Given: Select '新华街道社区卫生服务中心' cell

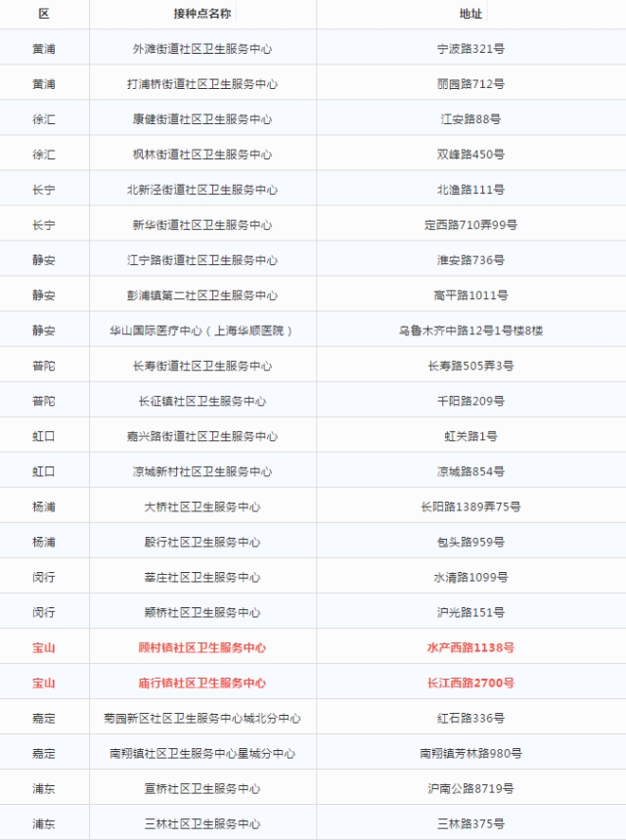Looking at the screenshot, I should click(202, 225).
